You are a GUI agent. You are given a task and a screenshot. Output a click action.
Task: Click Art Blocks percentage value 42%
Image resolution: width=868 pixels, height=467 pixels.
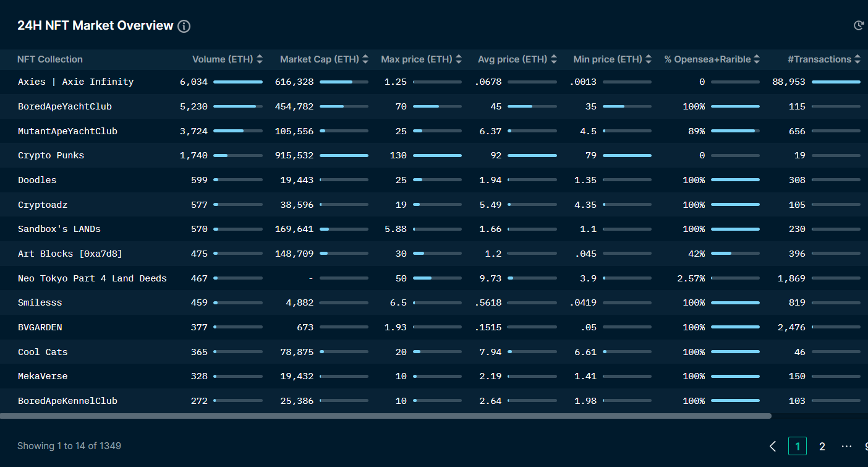(697, 254)
